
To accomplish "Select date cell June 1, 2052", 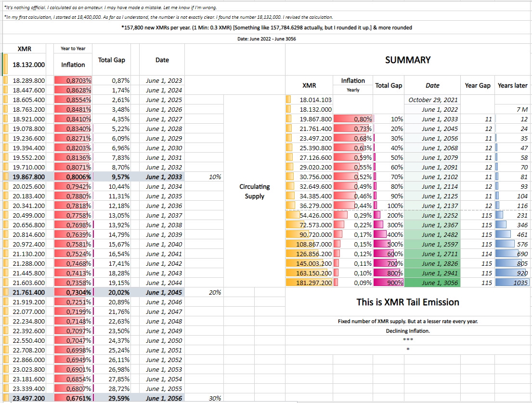I will [x=162, y=360].
